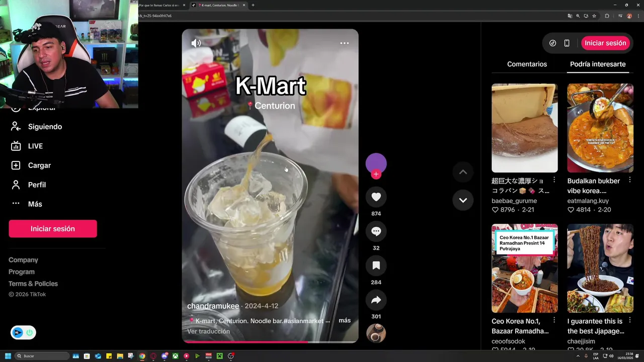Click the chaejjisim username
Screen dimensions: 644x362
[x=581, y=341]
